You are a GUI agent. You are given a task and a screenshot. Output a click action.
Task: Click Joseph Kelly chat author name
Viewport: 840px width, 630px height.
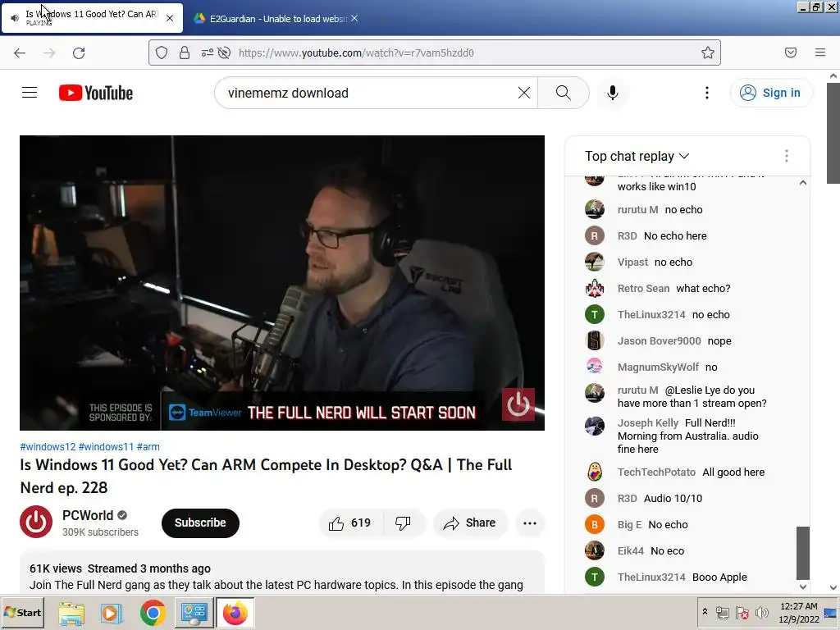pyautogui.click(x=648, y=422)
